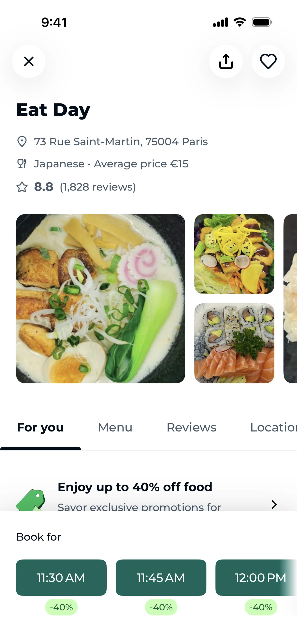Image resolution: width=297 pixels, height=644 pixels.
Task: Tap the location pin icon
Action: click(22, 142)
